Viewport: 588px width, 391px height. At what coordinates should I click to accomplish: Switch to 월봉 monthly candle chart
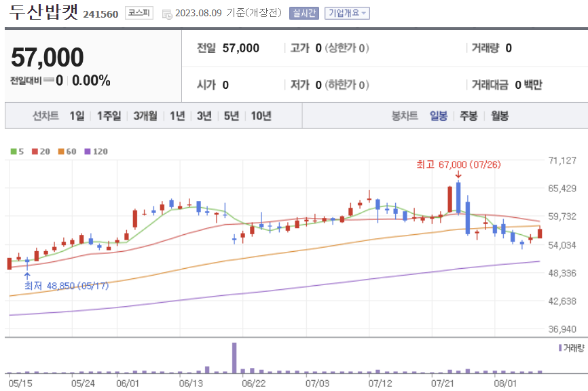pyautogui.click(x=500, y=116)
